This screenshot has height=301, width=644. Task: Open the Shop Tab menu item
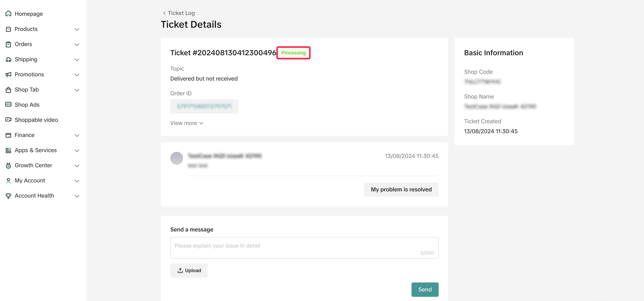(27, 90)
